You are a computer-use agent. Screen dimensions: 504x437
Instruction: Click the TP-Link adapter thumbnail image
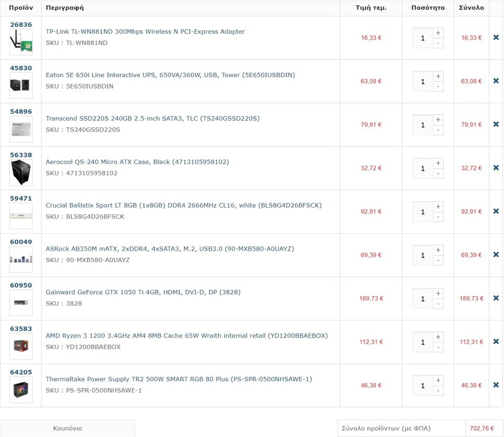click(21, 42)
